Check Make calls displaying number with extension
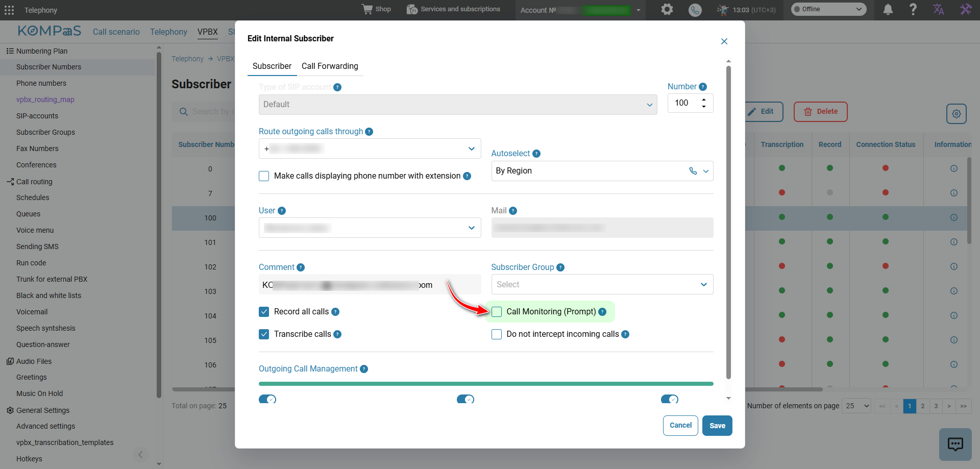 tap(264, 176)
